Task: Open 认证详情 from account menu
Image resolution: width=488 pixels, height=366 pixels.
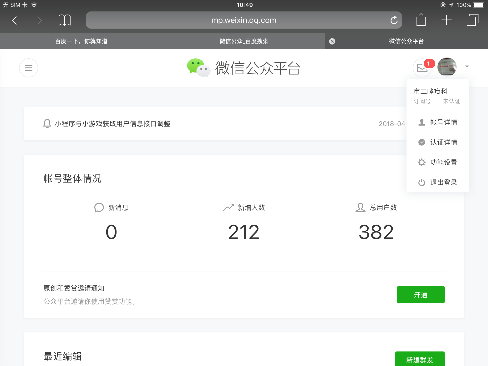Action: [437, 142]
